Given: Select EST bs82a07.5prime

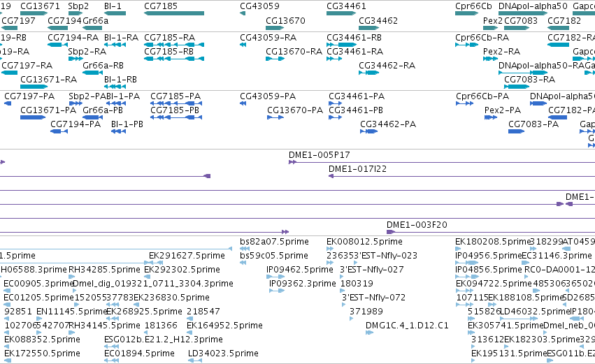Looking at the screenshot, I should pyautogui.click(x=245, y=249).
